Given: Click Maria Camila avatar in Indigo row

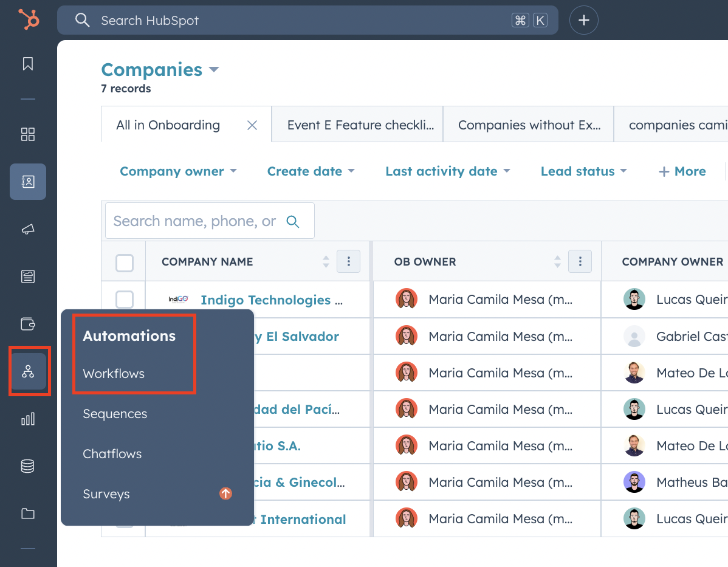Looking at the screenshot, I should (x=407, y=299).
